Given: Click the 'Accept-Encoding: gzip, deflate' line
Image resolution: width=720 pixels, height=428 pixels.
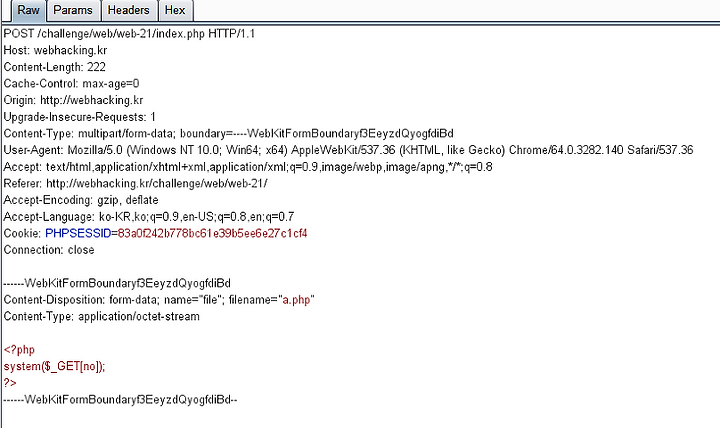Looking at the screenshot, I should click(81, 200).
